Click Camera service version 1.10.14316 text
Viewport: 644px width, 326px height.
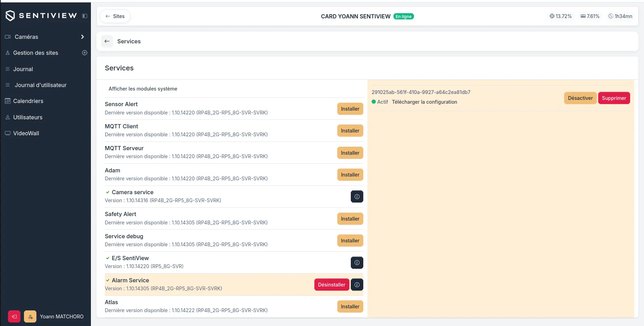[x=163, y=200]
